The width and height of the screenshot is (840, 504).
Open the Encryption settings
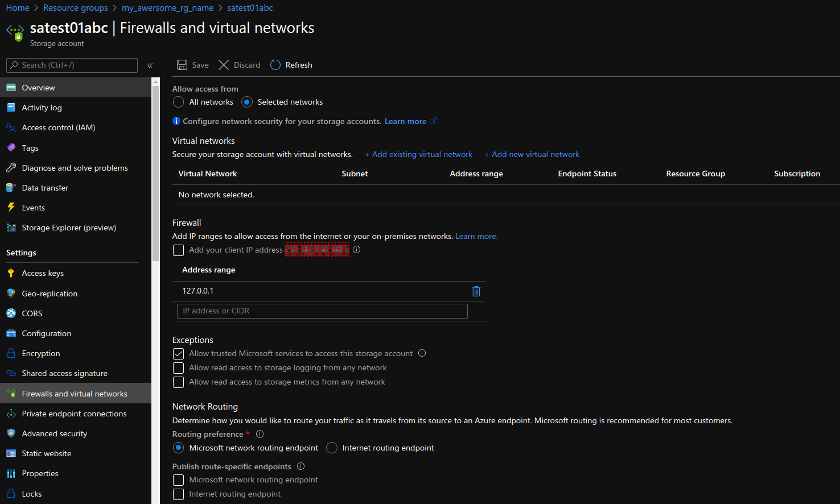[x=40, y=353]
